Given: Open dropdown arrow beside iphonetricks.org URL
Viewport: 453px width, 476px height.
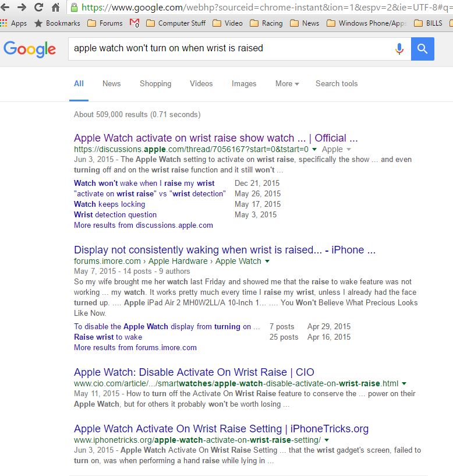Looking at the screenshot, I should [327, 440].
